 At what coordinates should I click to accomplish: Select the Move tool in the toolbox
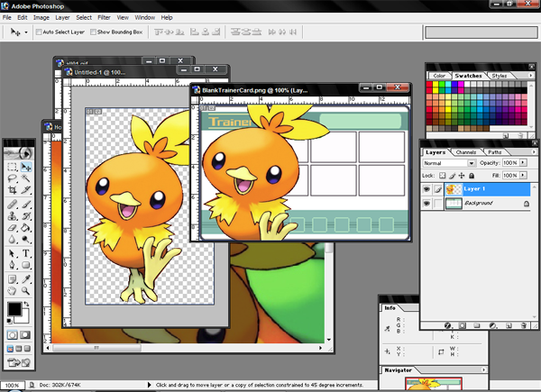pyautogui.click(x=26, y=168)
